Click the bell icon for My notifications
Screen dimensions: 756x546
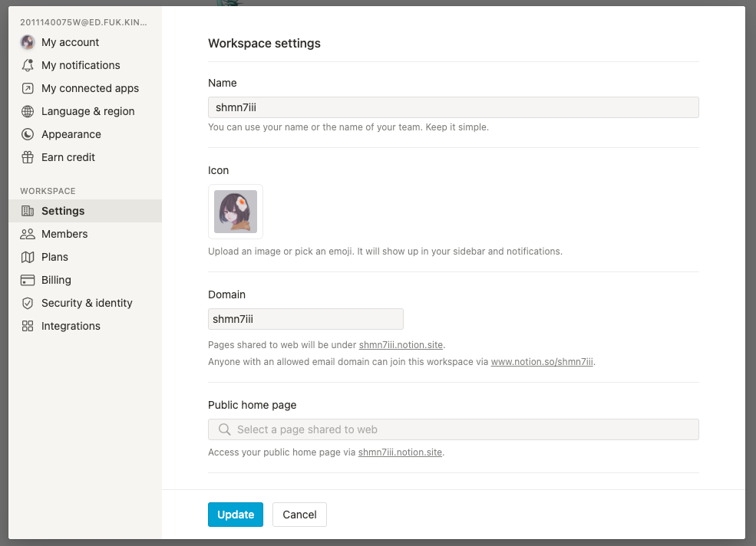pyautogui.click(x=28, y=65)
